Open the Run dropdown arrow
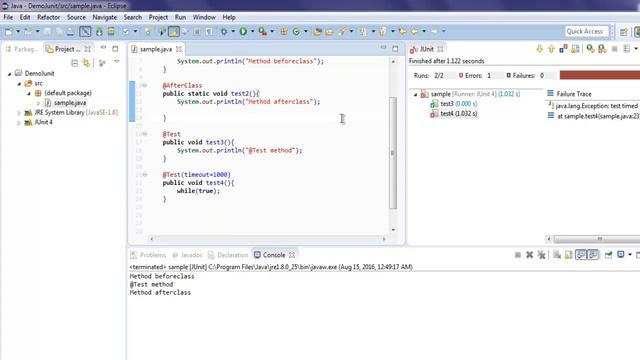This screenshot has width=640, height=360. (252, 31)
